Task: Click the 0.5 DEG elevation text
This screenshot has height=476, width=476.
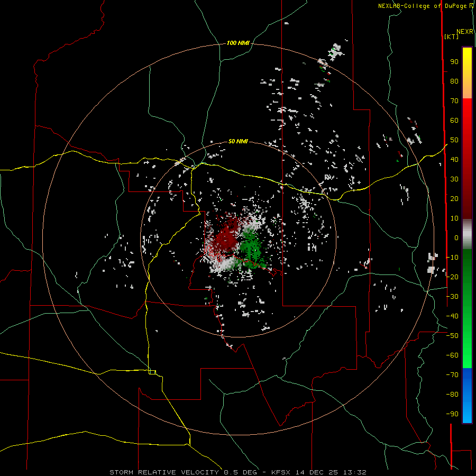Action: [x=241, y=472]
